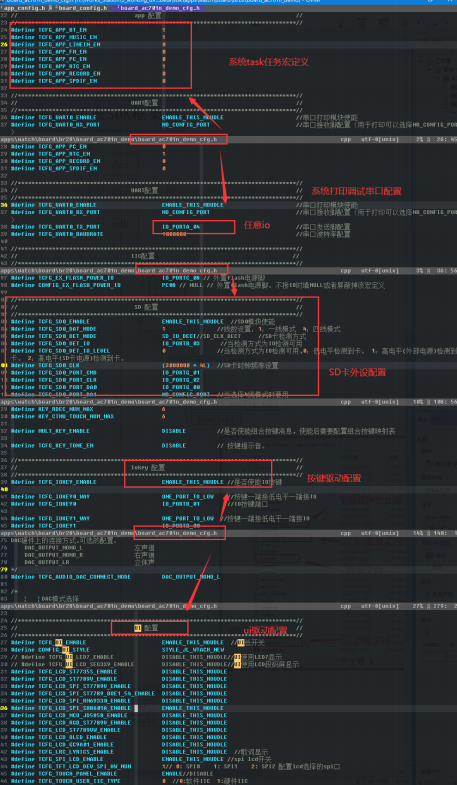Switch to the app_config.h tab

pos(25,9)
